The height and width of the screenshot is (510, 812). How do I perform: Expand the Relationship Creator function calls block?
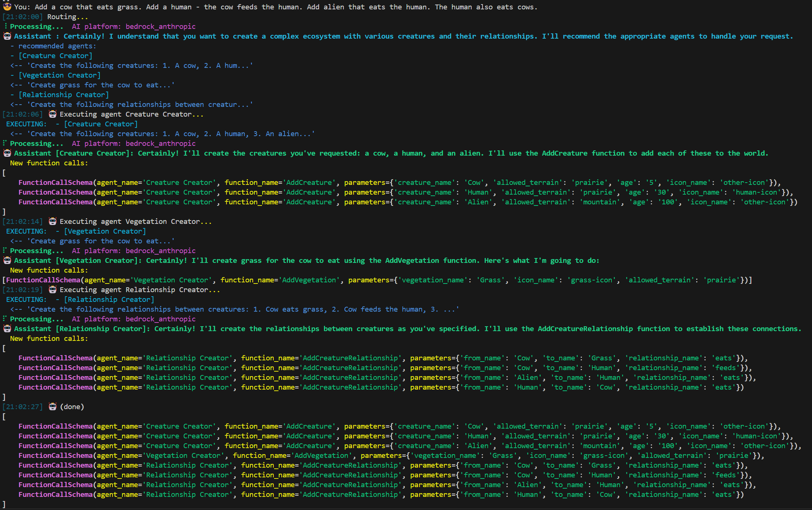tap(4, 348)
